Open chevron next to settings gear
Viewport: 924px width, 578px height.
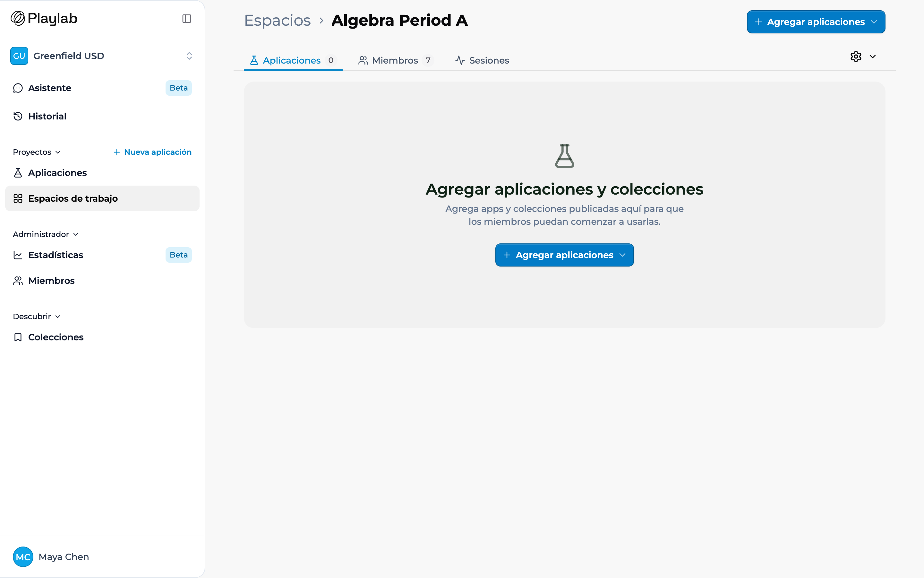(872, 57)
